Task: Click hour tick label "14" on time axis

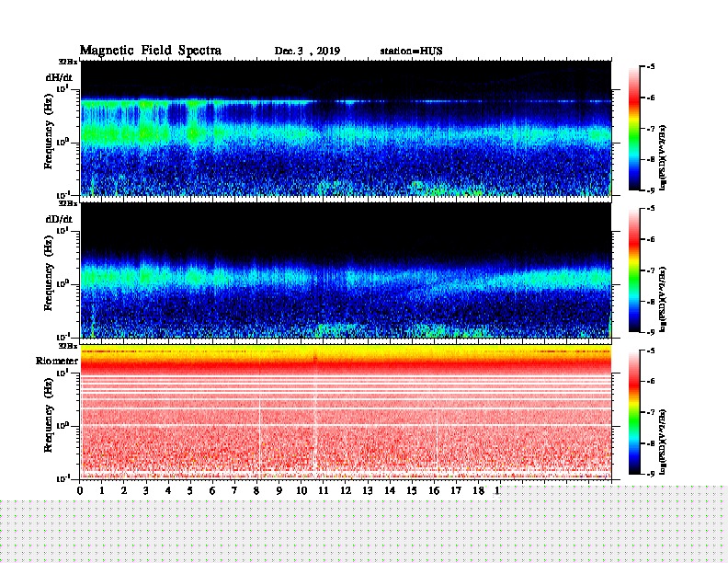Action: [x=390, y=490]
